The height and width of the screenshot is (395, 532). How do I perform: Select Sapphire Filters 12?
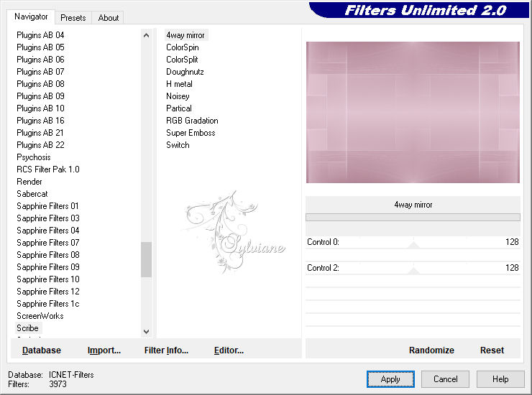point(48,292)
